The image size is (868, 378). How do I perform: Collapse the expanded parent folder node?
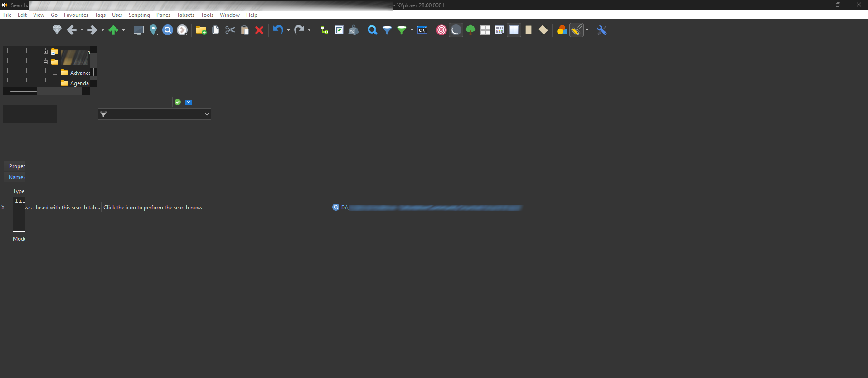coord(45,62)
